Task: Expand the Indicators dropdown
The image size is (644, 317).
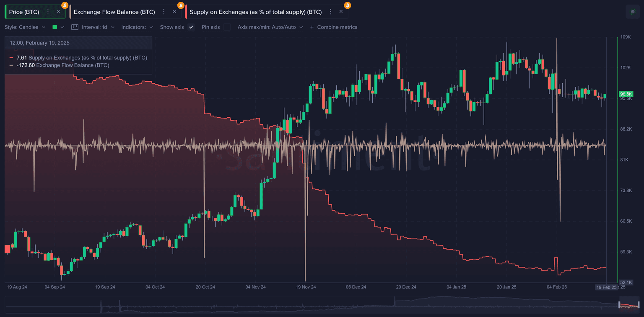Action: pos(137,27)
